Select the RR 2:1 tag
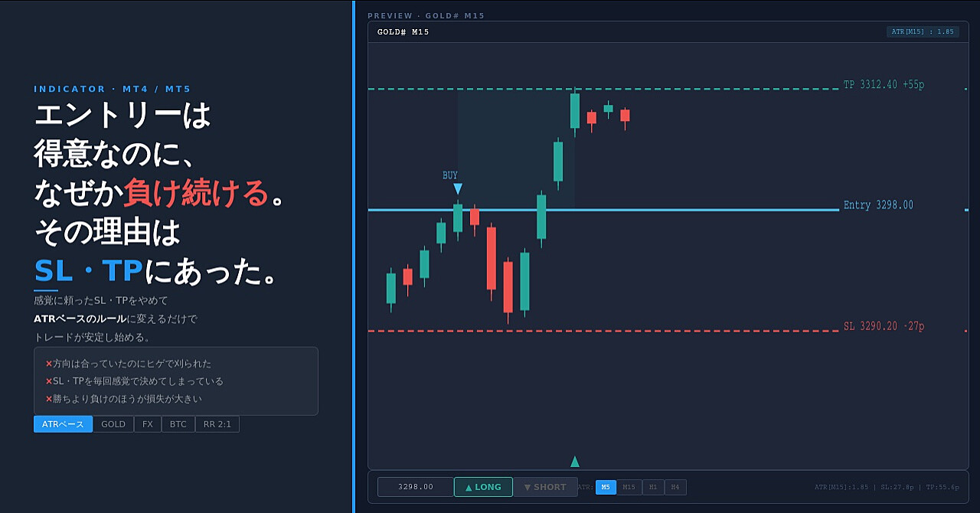The height and width of the screenshot is (513, 980). (x=217, y=424)
